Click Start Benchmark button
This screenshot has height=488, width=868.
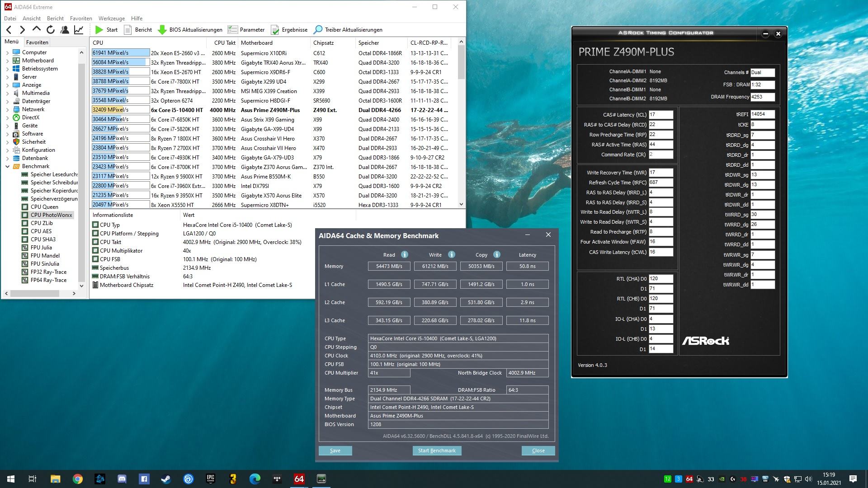tap(437, 450)
